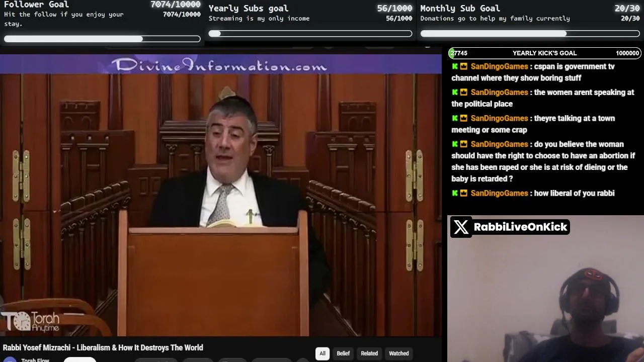This screenshot has width=644, height=362.
Task: Click Kick logo on the abortion question message
Action: (455, 144)
